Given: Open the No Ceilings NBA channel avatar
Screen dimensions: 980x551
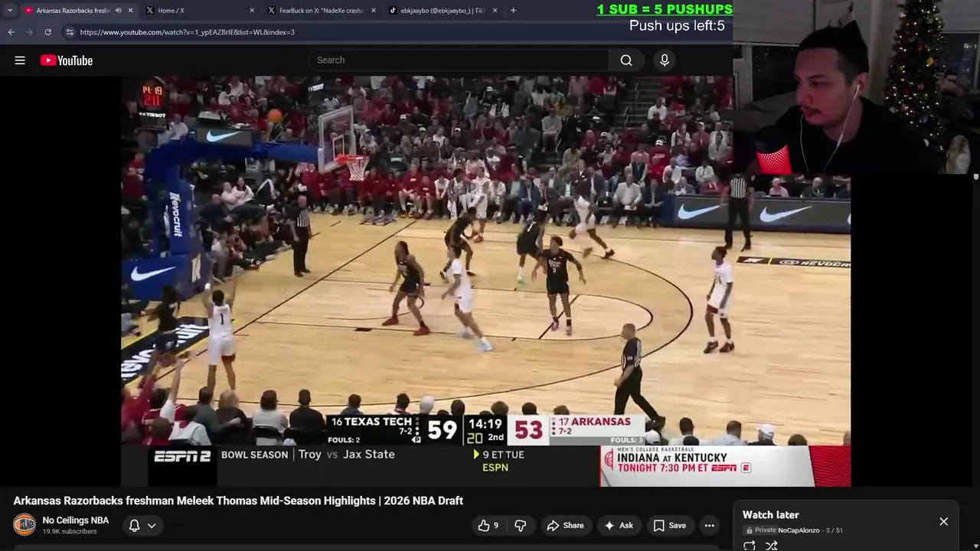Looking at the screenshot, I should (24, 525).
